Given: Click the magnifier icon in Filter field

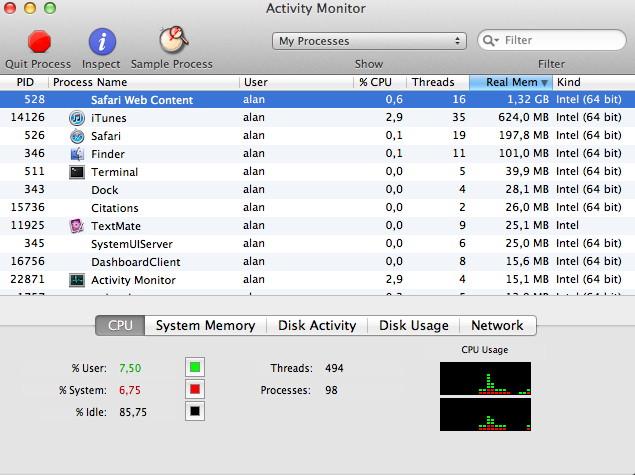Looking at the screenshot, I should pyautogui.click(x=491, y=40).
